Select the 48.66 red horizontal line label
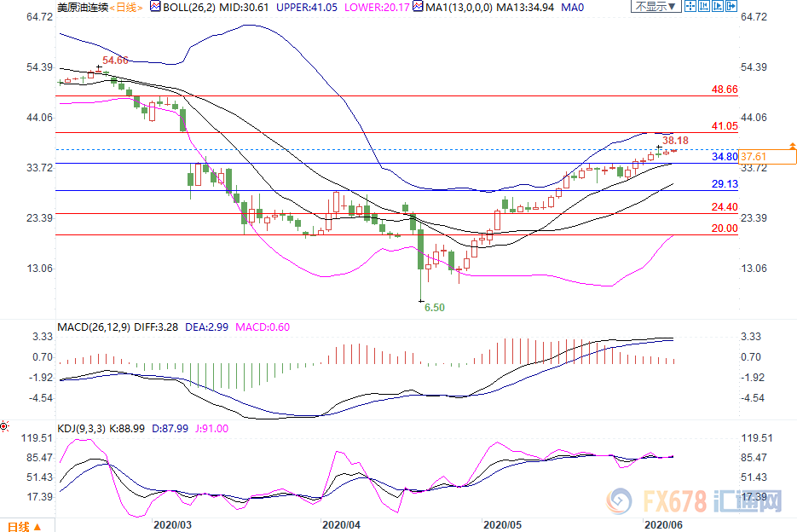The image size is (797, 532). (724, 90)
